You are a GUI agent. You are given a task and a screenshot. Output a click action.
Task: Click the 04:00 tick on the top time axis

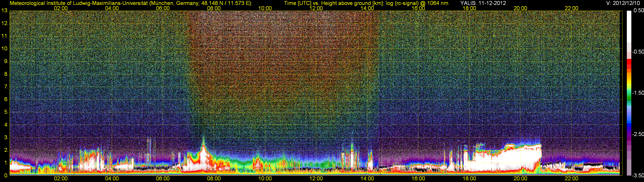click(112, 8)
